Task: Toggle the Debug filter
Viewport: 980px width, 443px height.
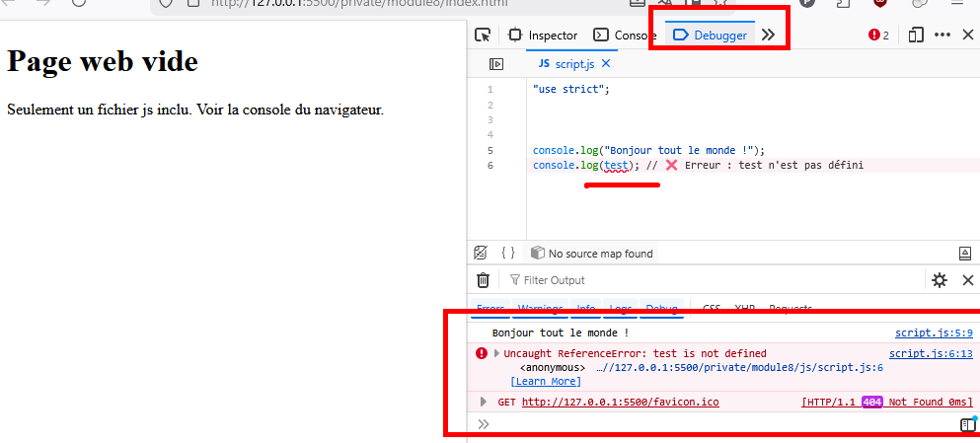Action: 661,309
